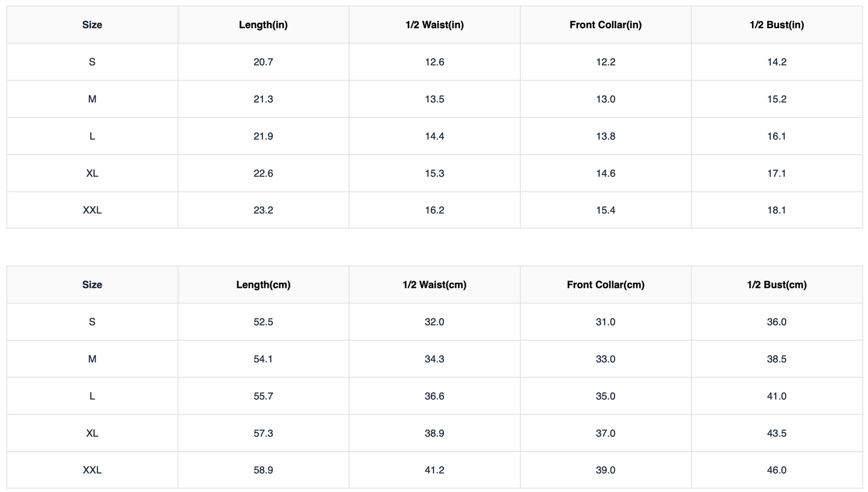Click the Front Collar(in) column header
This screenshot has height=492, width=868.
[x=605, y=25]
